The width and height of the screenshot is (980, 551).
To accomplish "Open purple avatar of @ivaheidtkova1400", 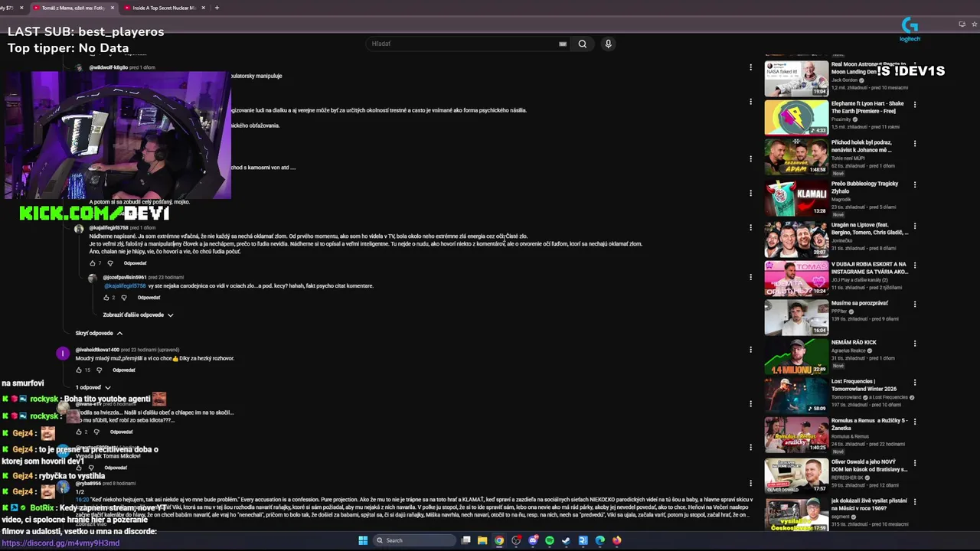I will click(x=63, y=354).
